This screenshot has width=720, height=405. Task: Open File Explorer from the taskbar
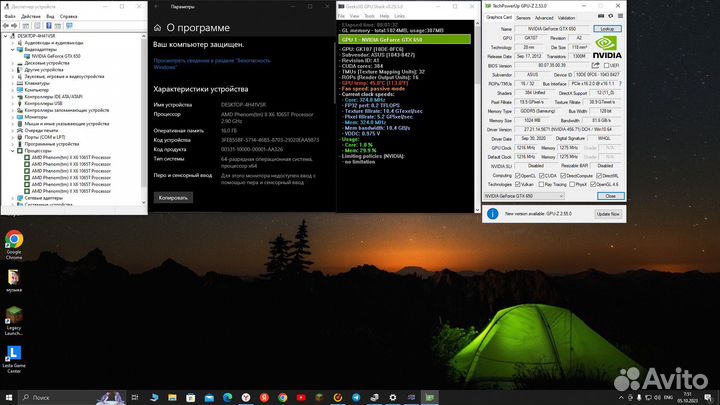(172, 398)
